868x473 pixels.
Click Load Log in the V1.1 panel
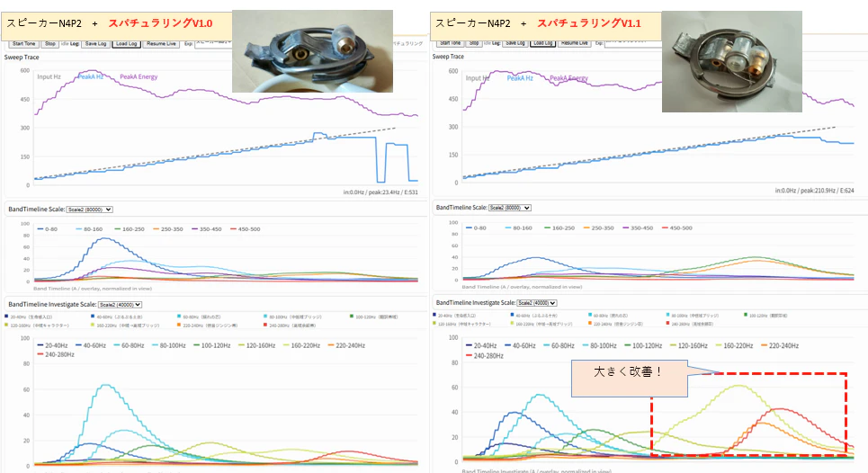point(542,43)
